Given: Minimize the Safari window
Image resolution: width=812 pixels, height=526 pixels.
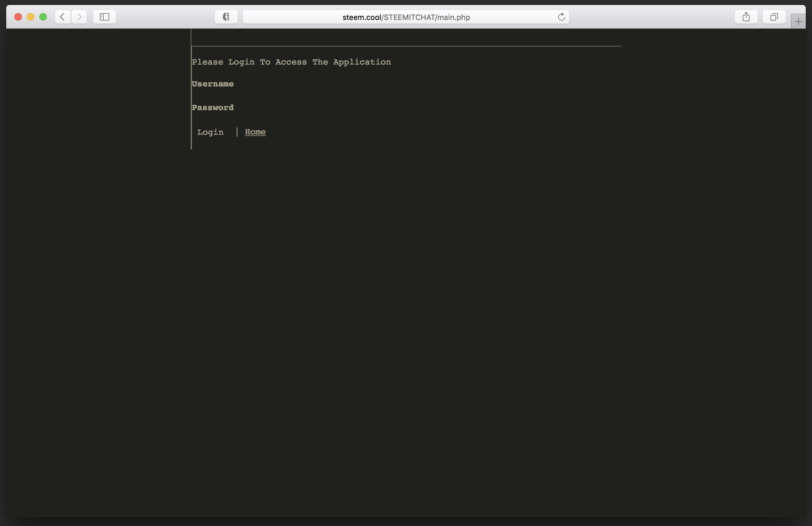Looking at the screenshot, I should point(30,17).
